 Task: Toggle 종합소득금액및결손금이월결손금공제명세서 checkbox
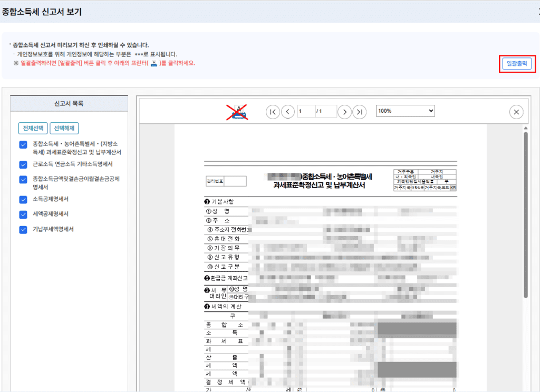pyautogui.click(x=23, y=180)
